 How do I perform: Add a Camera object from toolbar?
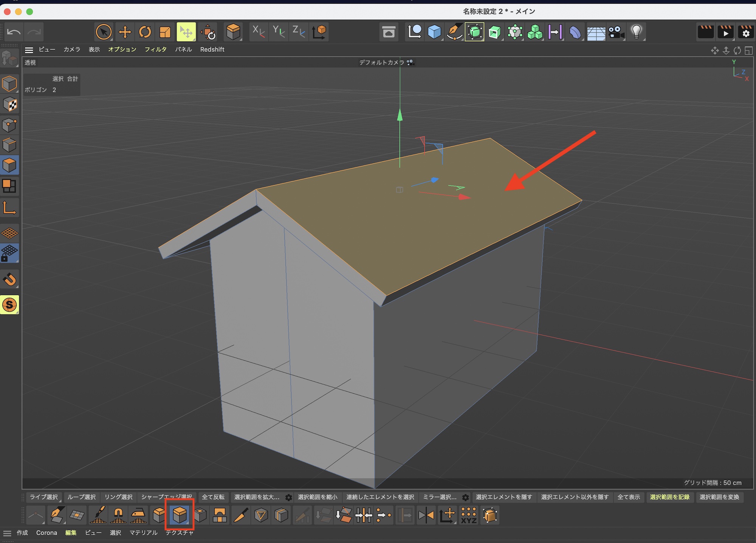(x=616, y=32)
